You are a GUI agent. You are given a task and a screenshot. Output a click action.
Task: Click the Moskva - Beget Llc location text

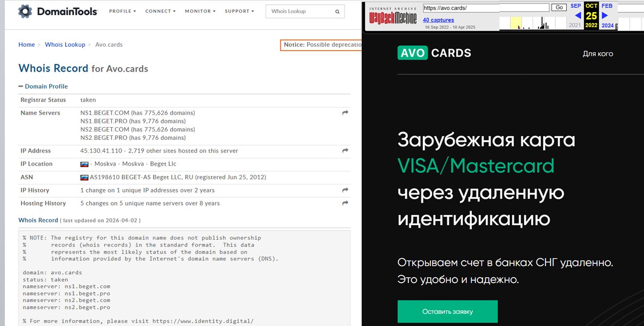click(133, 164)
